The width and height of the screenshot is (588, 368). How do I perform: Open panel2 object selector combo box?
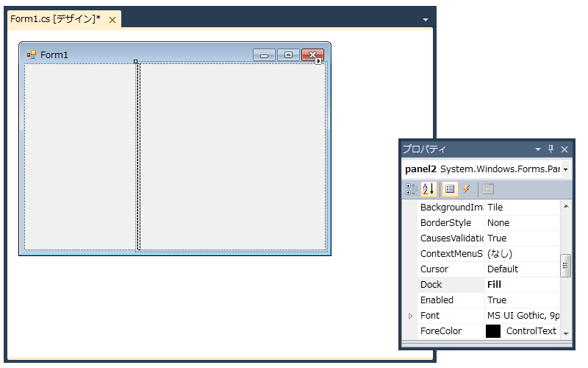[x=487, y=169]
